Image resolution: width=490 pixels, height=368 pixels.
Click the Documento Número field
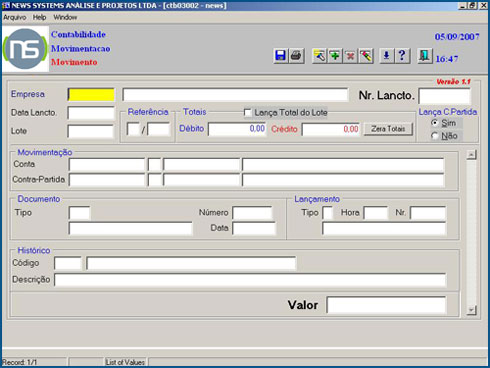pos(253,213)
